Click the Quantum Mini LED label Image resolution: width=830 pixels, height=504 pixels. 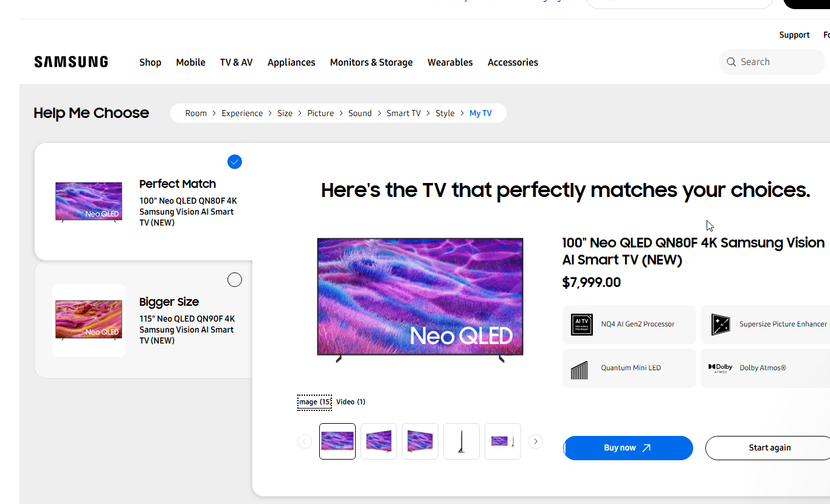tap(631, 368)
